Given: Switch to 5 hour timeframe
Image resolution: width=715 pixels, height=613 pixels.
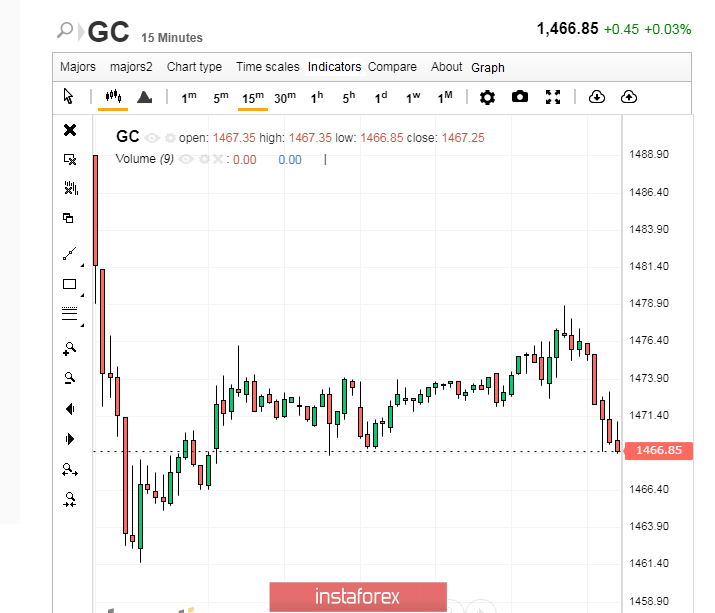Looking at the screenshot, I should coord(348,97).
